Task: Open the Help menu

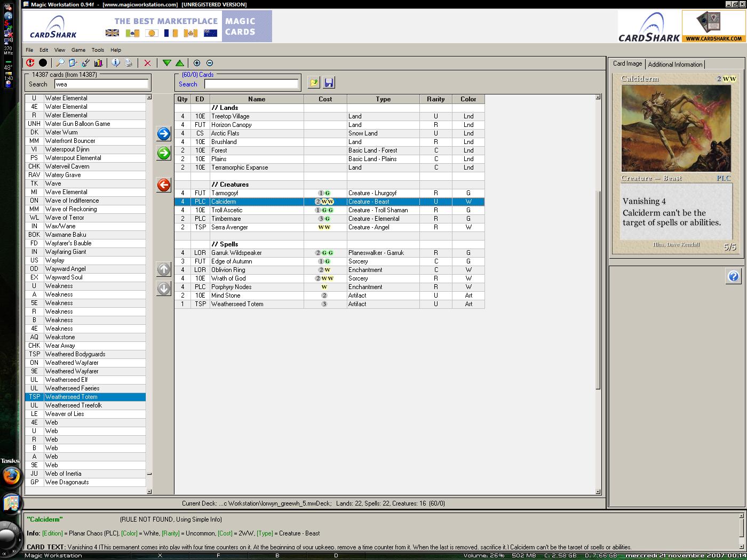Action: click(116, 50)
